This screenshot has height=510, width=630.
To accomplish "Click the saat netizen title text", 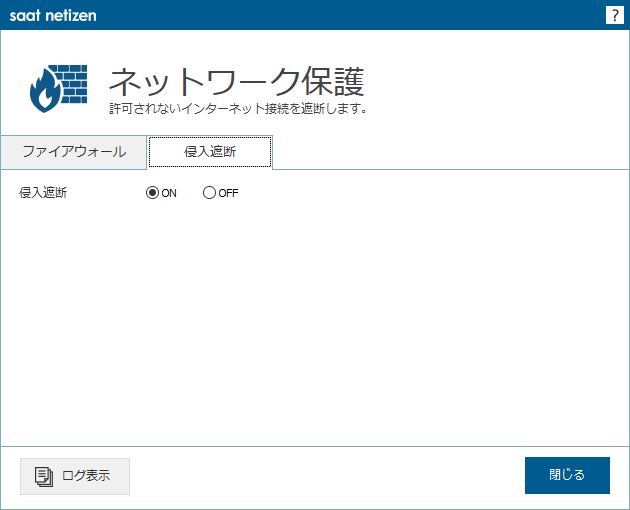I will 53,16.
